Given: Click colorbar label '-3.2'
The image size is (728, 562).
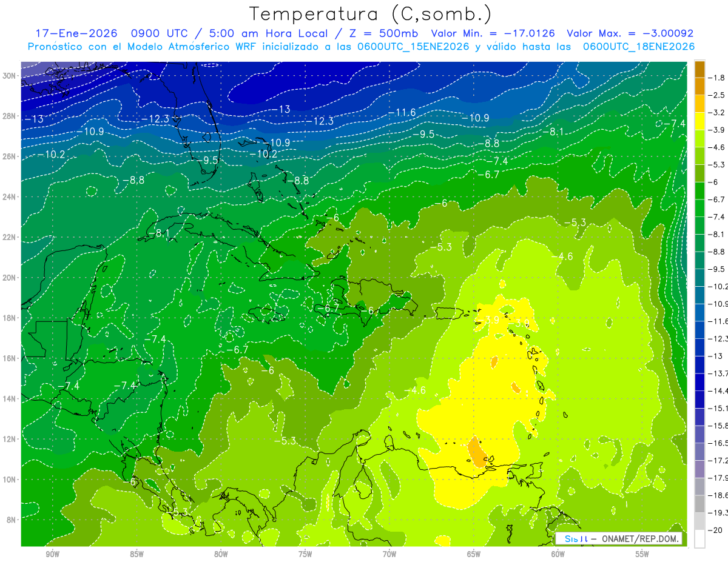Looking at the screenshot, I should 717,113.
